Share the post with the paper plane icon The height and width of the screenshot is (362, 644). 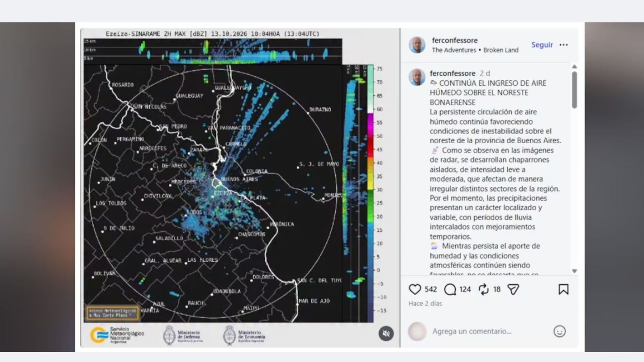(513, 289)
